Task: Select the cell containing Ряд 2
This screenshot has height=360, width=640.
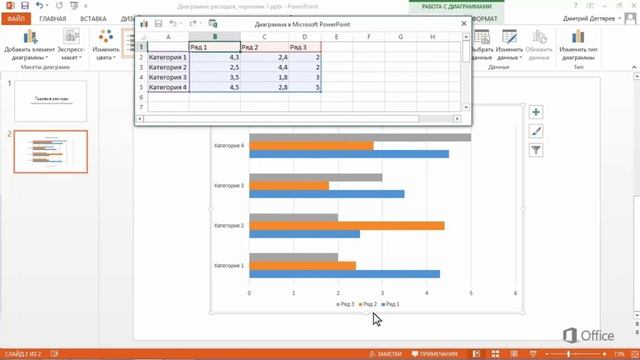Action: [264, 47]
